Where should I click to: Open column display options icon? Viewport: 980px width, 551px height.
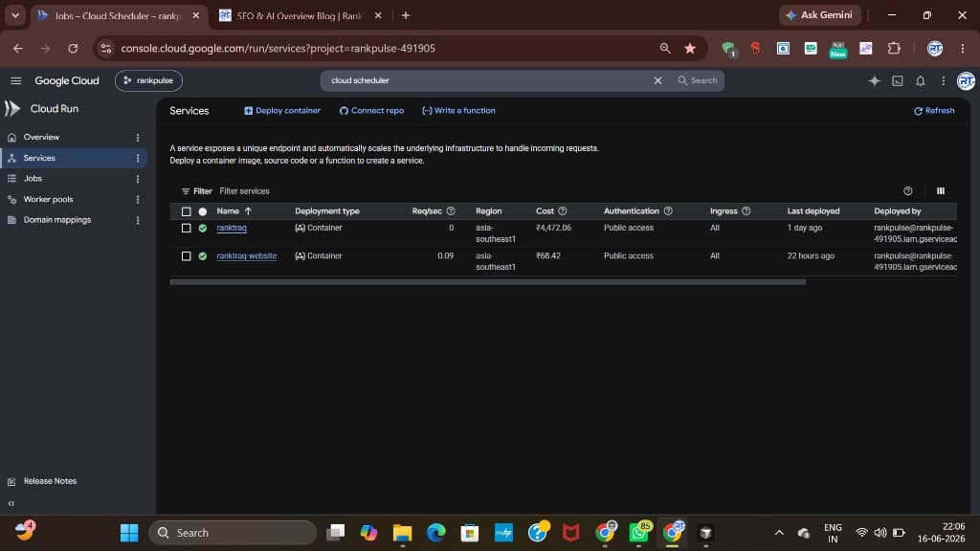click(x=941, y=191)
